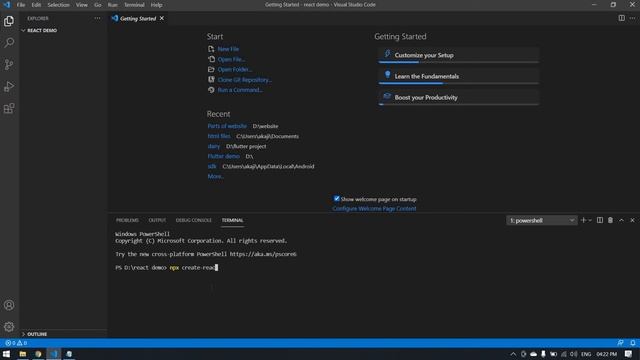Open the Search view in activity bar

(x=9, y=42)
